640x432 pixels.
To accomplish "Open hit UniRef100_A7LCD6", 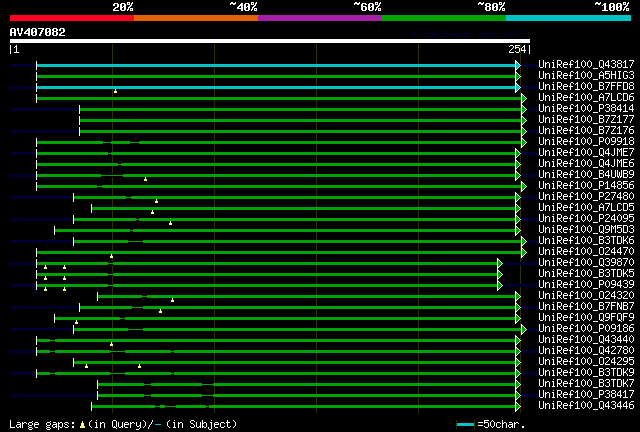I will click(x=586, y=97).
